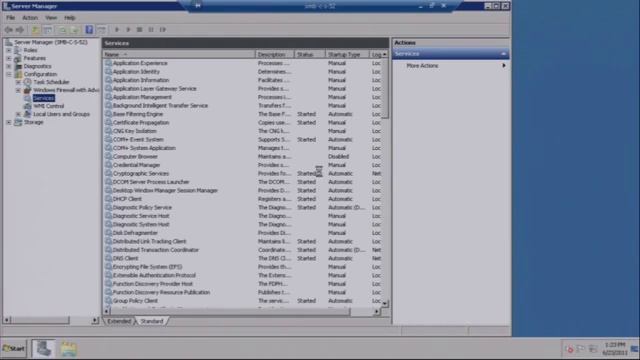Click the Start button on the taskbar
The height and width of the screenshot is (360, 640).
(14, 349)
